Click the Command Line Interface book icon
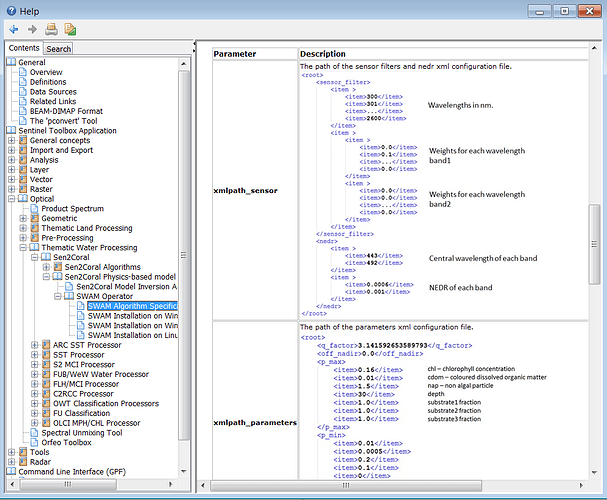Image resolution: width=607 pixels, height=500 pixels. click(x=12, y=471)
